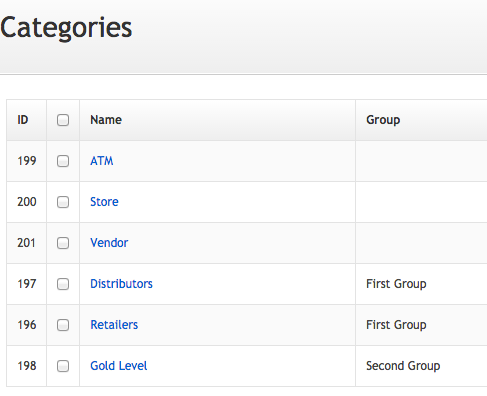This screenshot has width=487, height=396.
Task: Open the ATM category link
Action: pyautogui.click(x=102, y=161)
